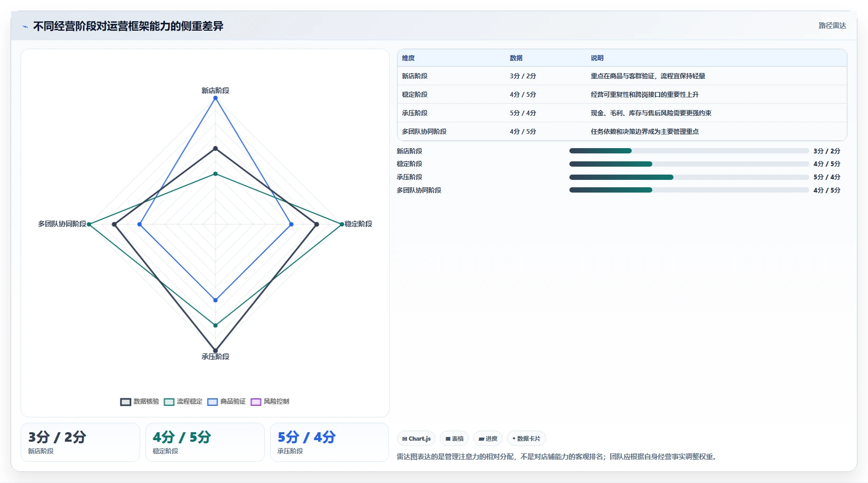This screenshot has width=868, height=483.
Task: Select the 3分 / 2分 新店阶段 stat card
Action: tap(80, 442)
